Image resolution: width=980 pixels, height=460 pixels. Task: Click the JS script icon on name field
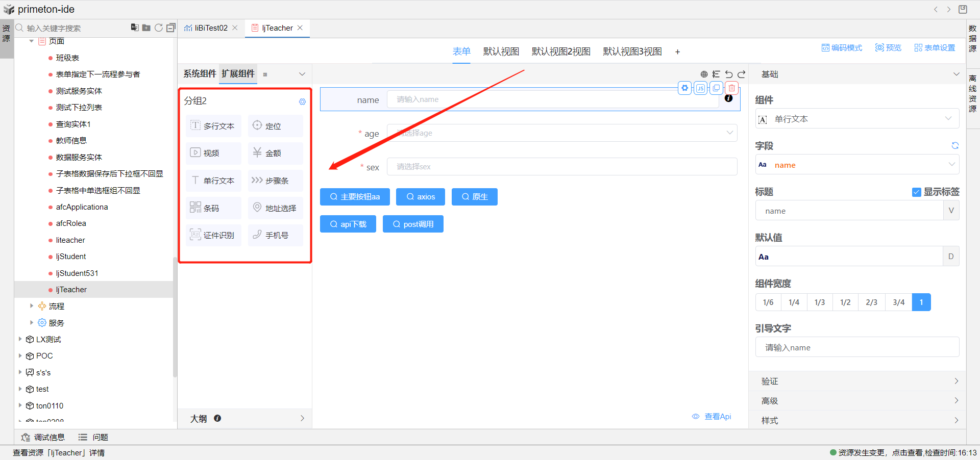click(x=700, y=88)
